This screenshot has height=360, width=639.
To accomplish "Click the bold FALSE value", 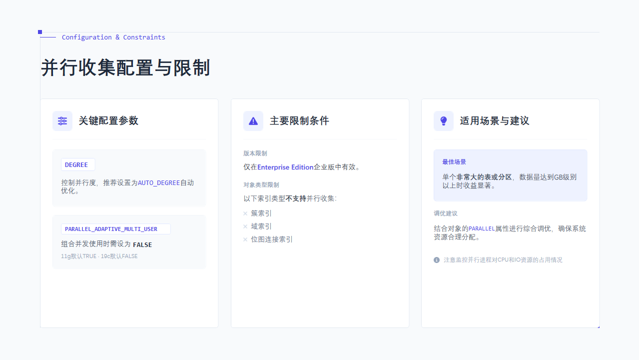I will click(x=142, y=245).
